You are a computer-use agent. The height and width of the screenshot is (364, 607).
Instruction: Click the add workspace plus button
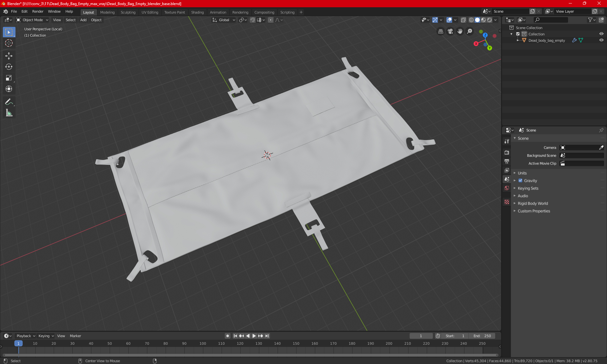[x=301, y=12]
